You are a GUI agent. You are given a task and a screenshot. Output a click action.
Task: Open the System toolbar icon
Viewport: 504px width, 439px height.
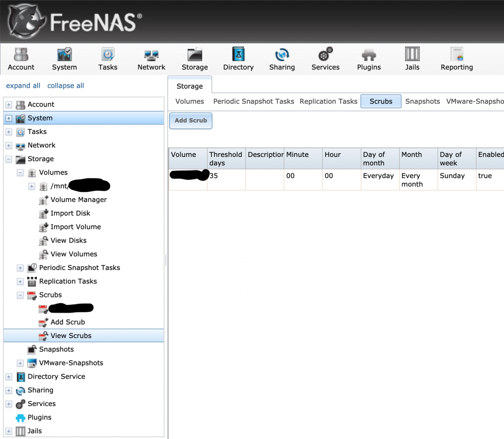click(64, 59)
